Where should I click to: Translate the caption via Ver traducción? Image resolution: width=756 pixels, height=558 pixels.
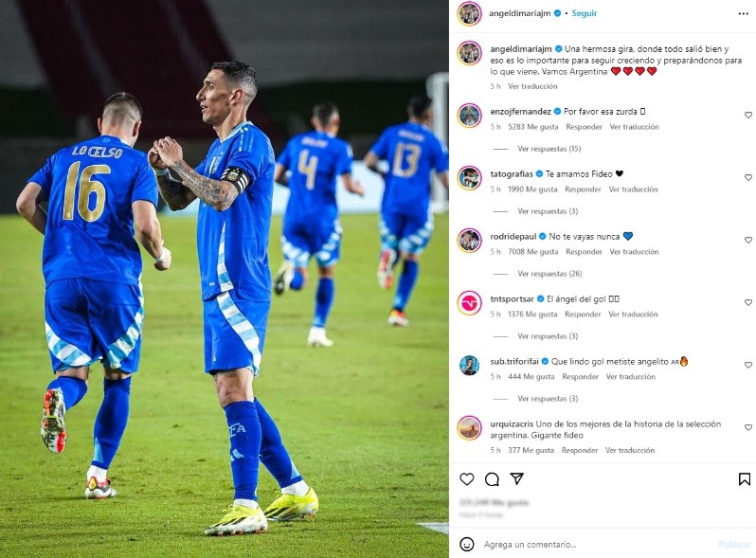(x=532, y=86)
